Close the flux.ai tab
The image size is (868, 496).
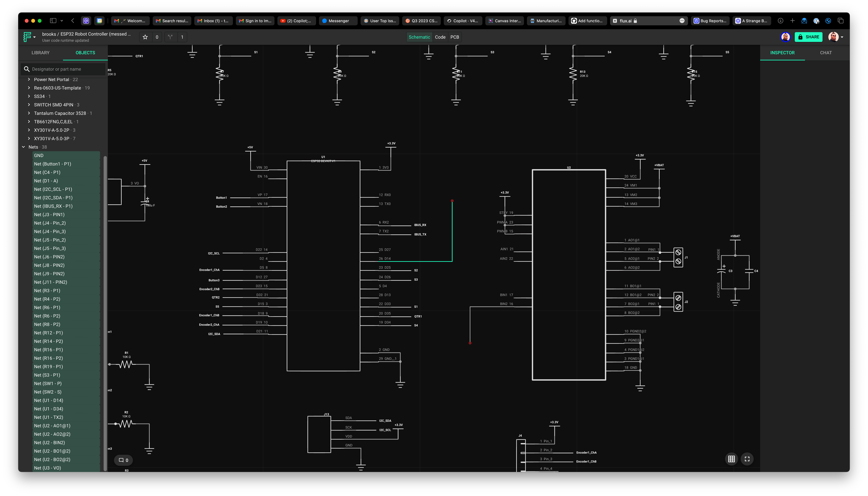click(x=615, y=21)
